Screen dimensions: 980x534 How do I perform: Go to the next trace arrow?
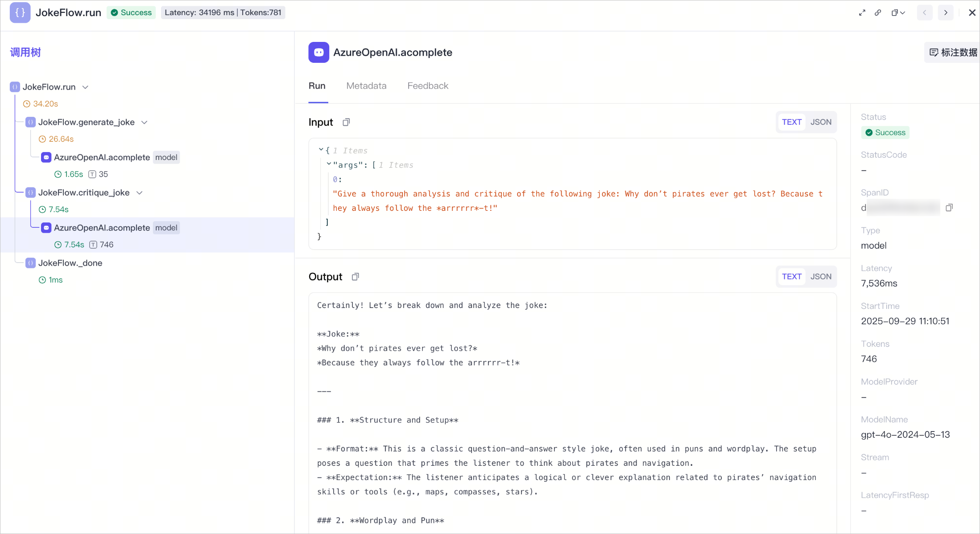[x=946, y=12]
